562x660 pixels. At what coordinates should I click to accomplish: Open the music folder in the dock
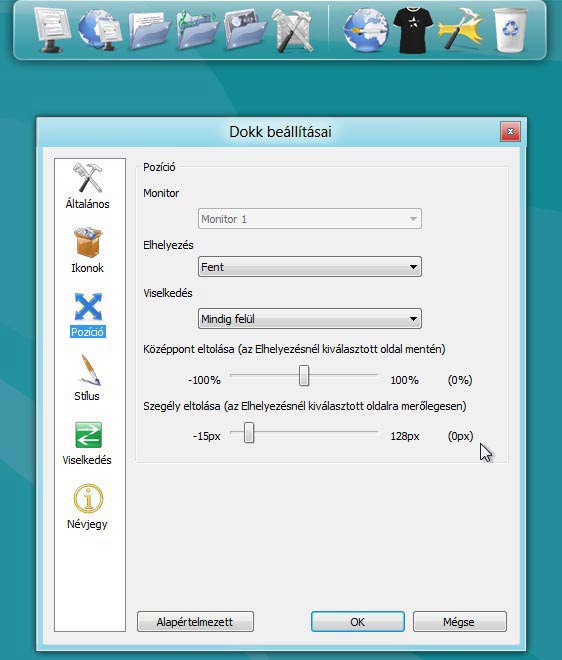pyautogui.click(x=197, y=31)
